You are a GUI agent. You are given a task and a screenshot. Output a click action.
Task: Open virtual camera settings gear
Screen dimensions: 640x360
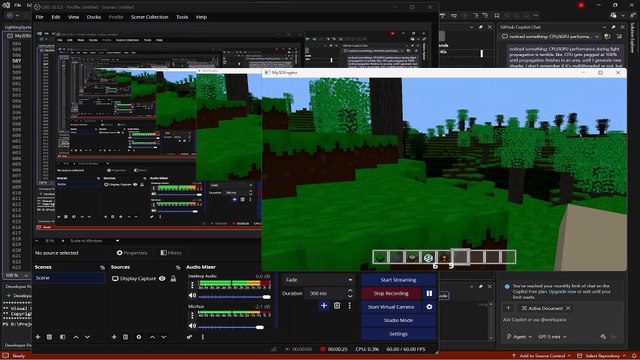point(429,307)
